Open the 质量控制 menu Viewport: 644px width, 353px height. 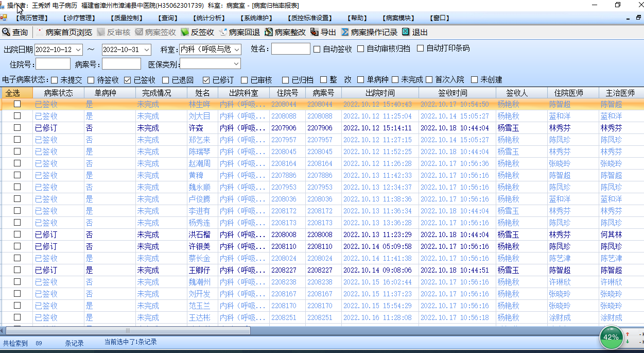coord(126,18)
